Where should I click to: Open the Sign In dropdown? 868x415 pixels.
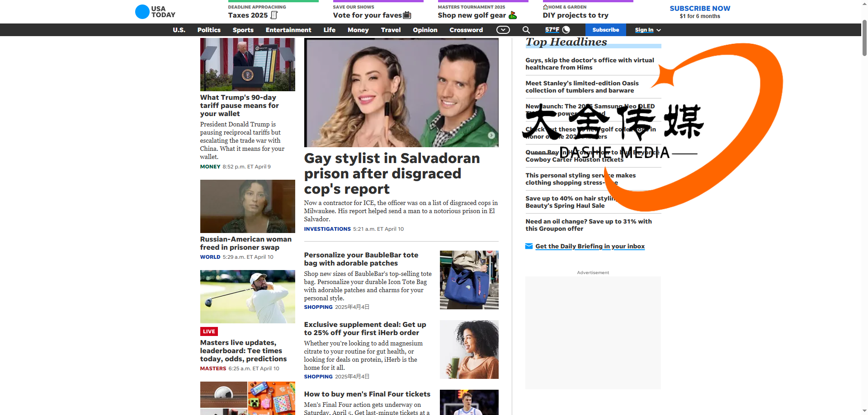647,30
